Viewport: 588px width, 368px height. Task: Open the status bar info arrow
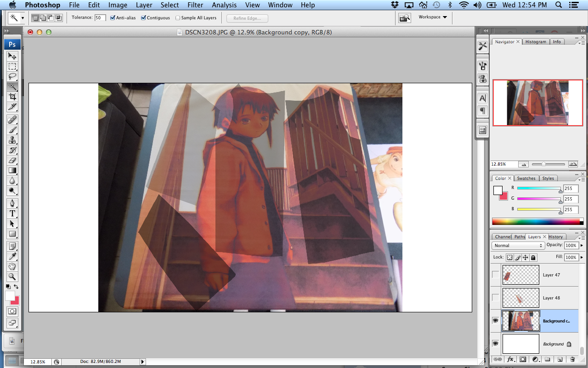(x=142, y=362)
